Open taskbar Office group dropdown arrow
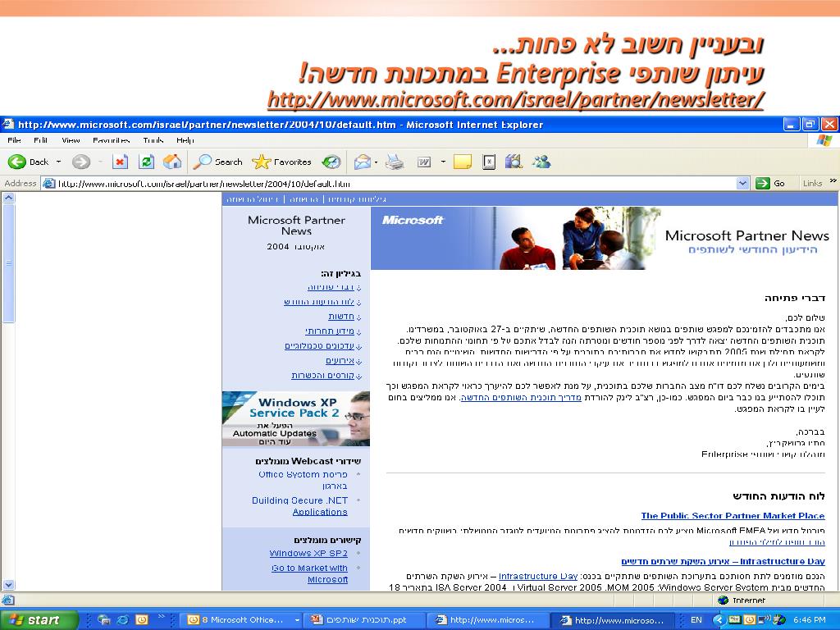Image resolution: width=840 pixels, height=630 pixels. 297,620
